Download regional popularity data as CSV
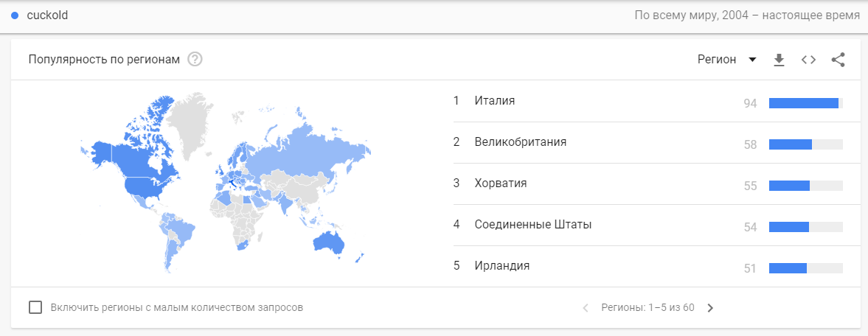 (x=780, y=60)
